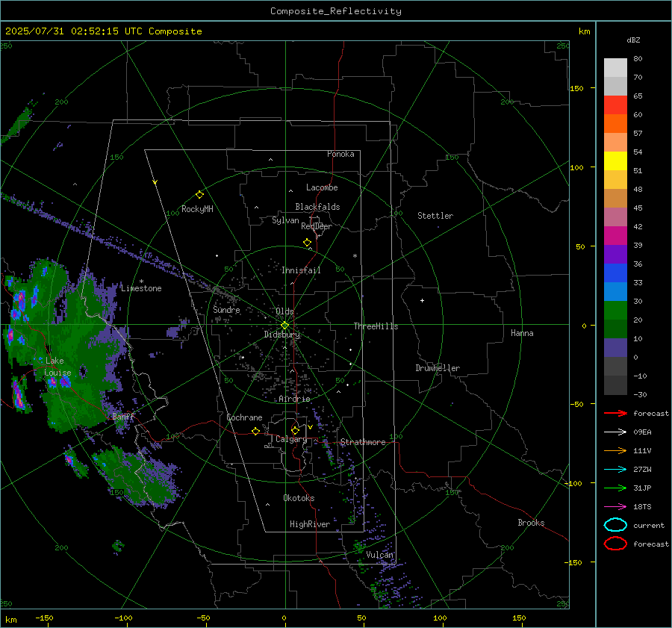This screenshot has height=628, width=672.
Task: Click the Lacombe city label
Action: click(x=322, y=187)
